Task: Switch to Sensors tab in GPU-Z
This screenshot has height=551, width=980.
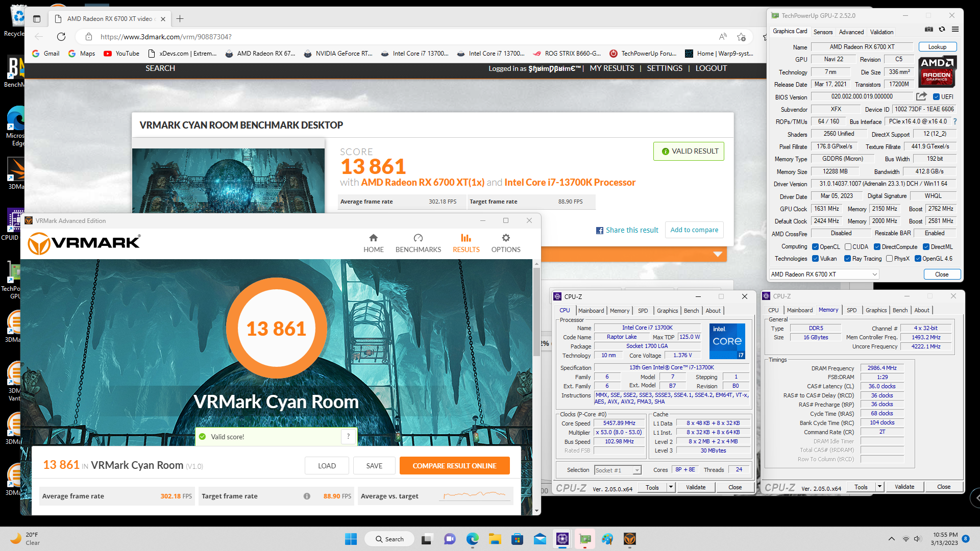Action: (x=823, y=32)
